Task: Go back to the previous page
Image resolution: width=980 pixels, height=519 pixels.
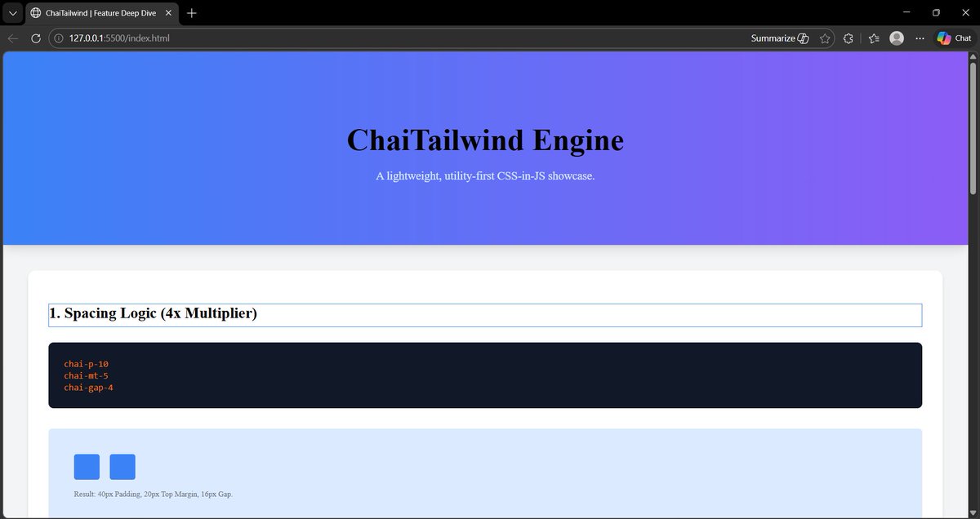Action: click(12, 38)
